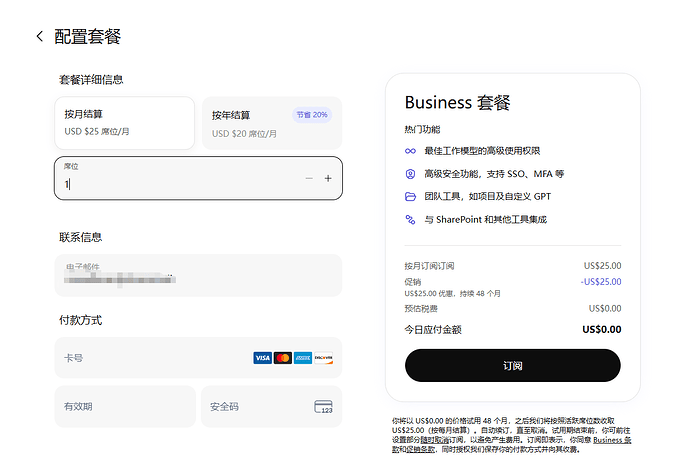Viewport: 690px width, 456px height.
Task: Click the 促销 promotion label
Action: coord(413,282)
